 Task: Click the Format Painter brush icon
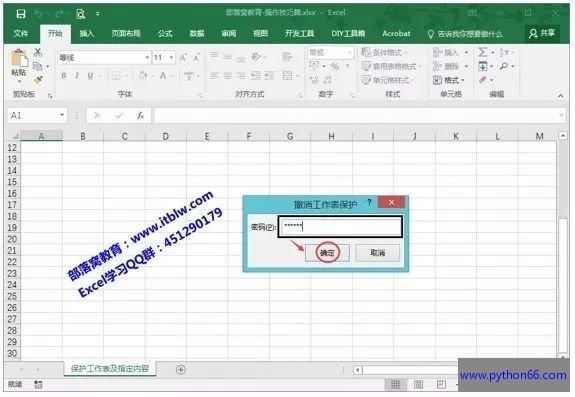tap(38, 80)
